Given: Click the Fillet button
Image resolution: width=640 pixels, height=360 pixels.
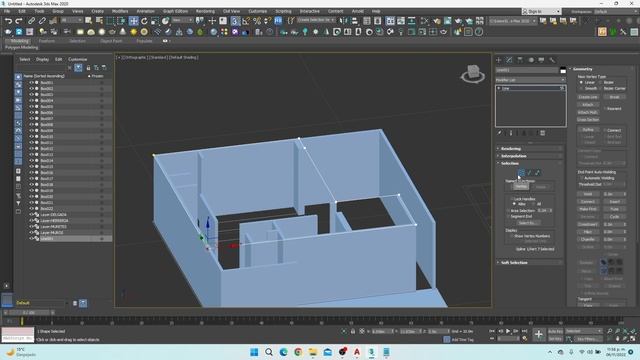Looking at the screenshot, I should click(588, 232).
